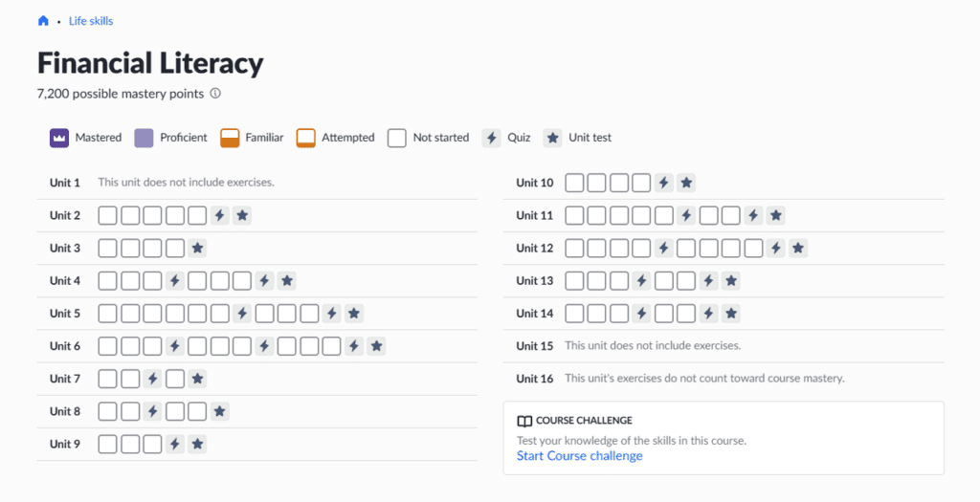The image size is (980, 502).
Task: Open the Unit 11 label
Action: tap(534, 216)
